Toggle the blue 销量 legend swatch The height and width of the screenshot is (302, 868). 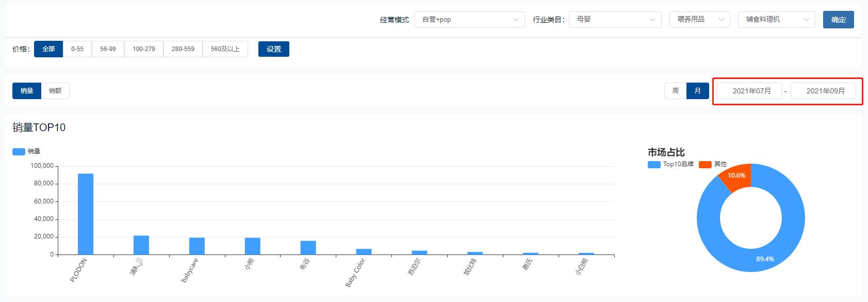point(19,151)
